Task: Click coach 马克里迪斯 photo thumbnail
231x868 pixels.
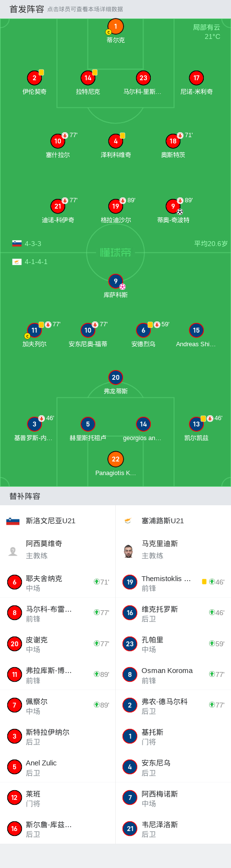Action: tap(129, 551)
